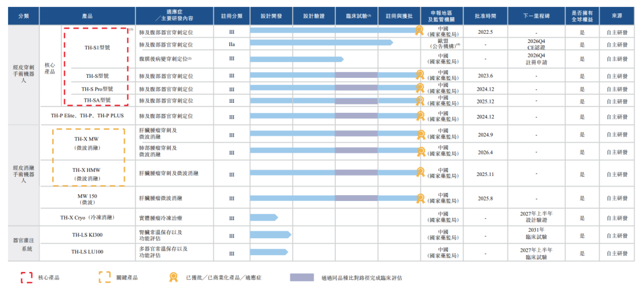644x294 pixels.
Task: Click the 經皮消融手術機器人 category cell
Action: (x=24, y=174)
